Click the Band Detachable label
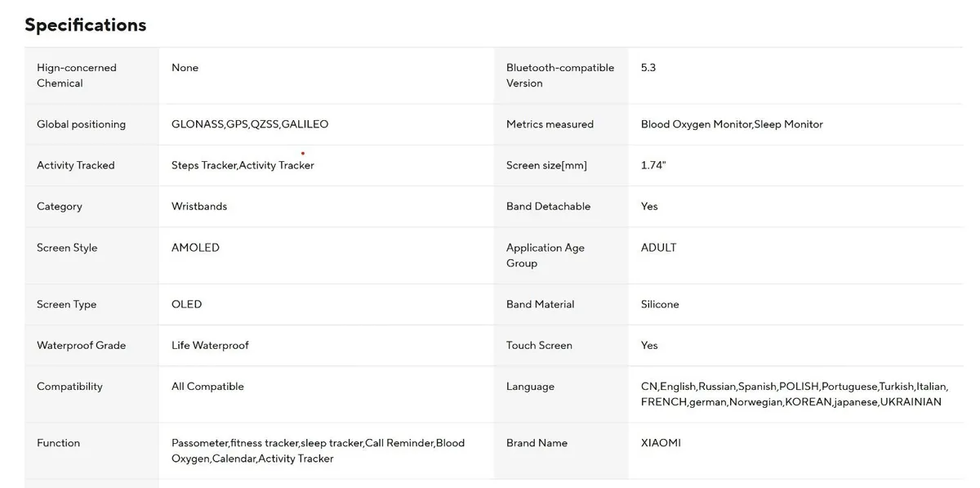 548,206
